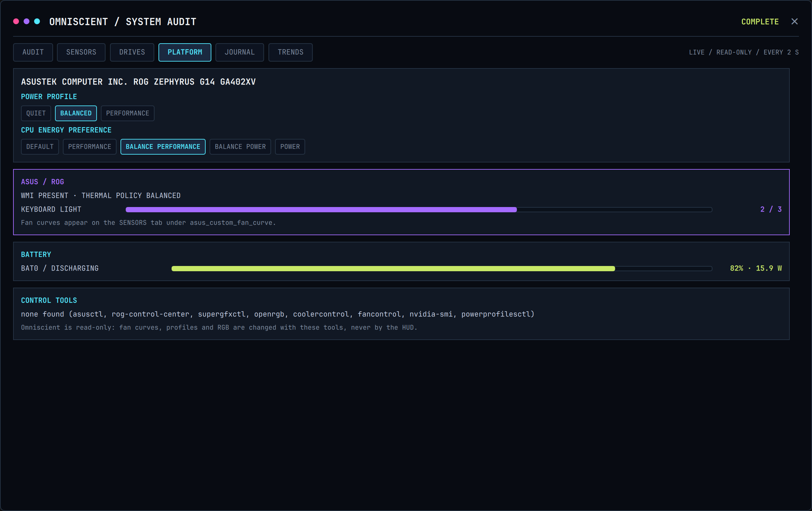Switch to the AUDIT tab
The height and width of the screenshot is (511, 812).
pyautogui.click(x=33, y=52)
